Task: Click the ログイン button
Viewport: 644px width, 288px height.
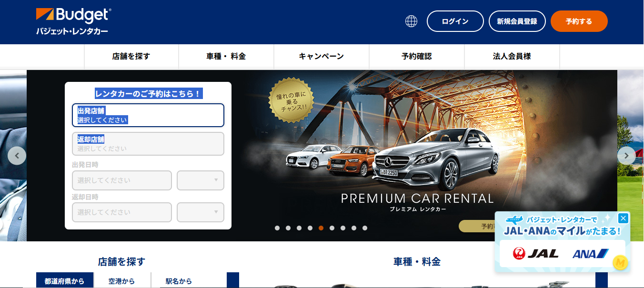Action: point(455,21)
